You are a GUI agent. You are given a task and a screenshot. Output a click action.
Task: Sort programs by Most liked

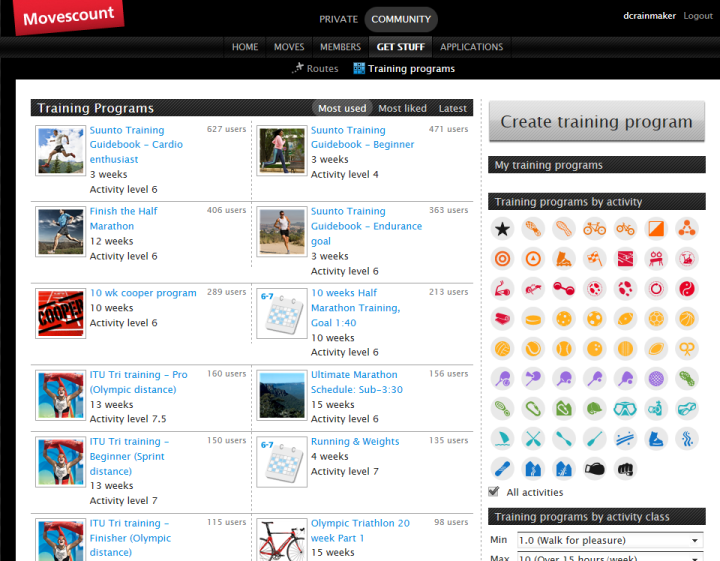click(x=402, y=108)
